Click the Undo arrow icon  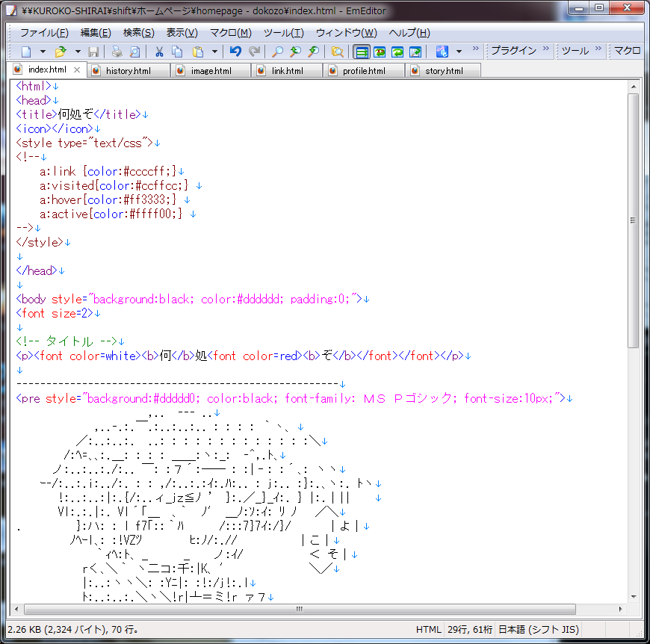pos(235,52)
